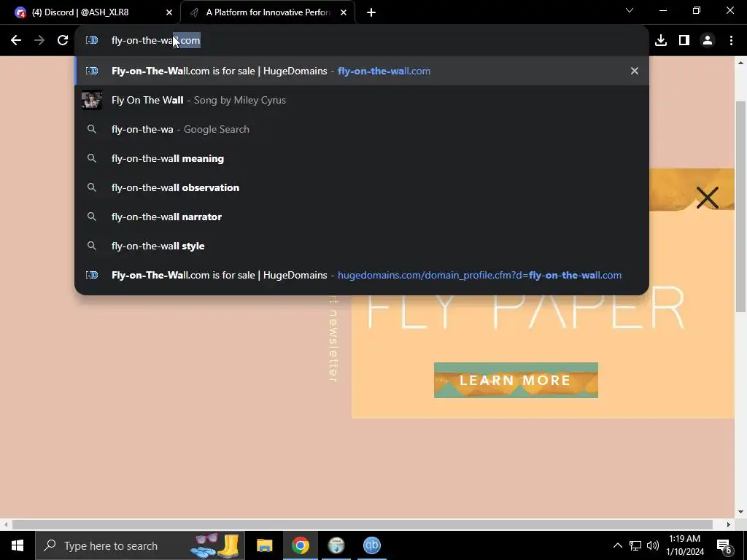This screenshot has height=560, width=747.
Task: Select fly-on-the-wall narrator suggestion
Action: coord(362,217)
